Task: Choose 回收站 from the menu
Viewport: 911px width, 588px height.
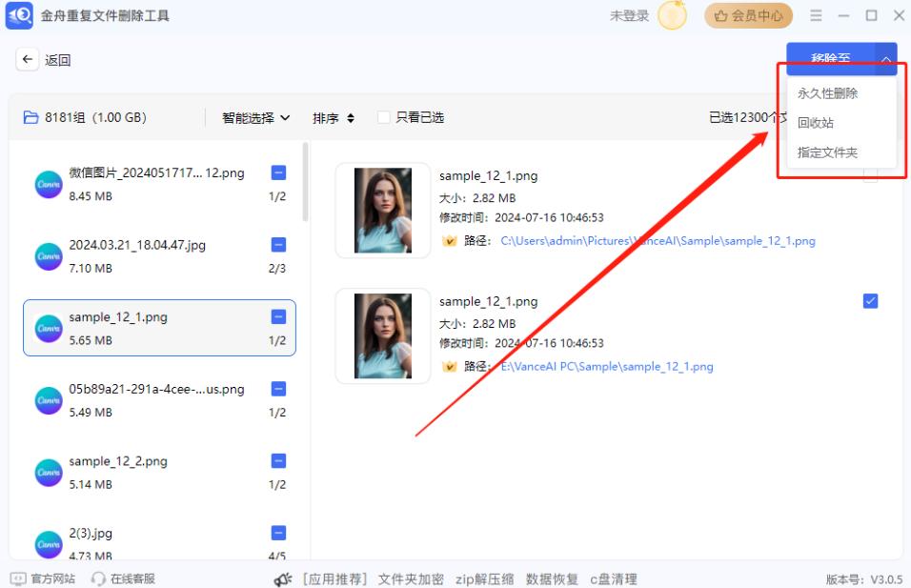Action: click(815, 123)
